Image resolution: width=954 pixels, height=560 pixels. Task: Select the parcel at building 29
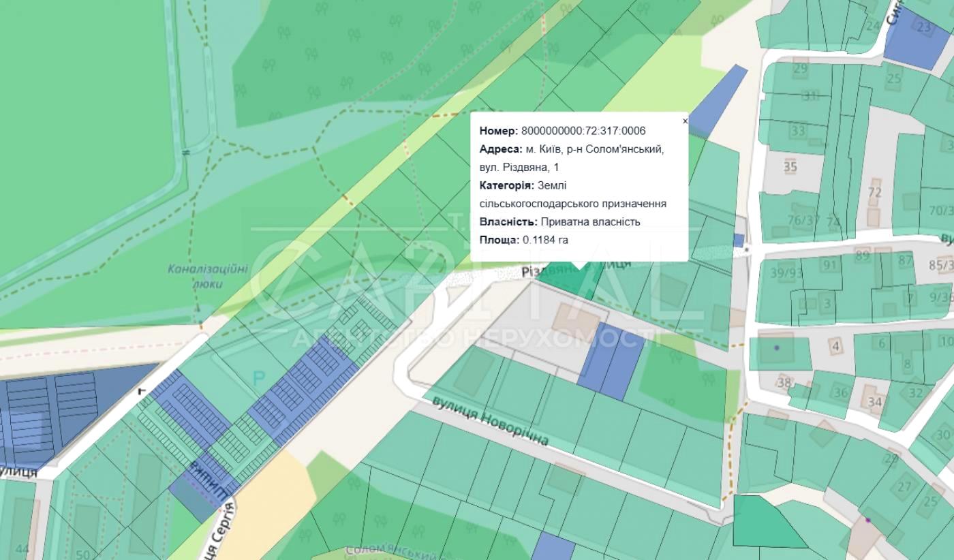point(800,69)
